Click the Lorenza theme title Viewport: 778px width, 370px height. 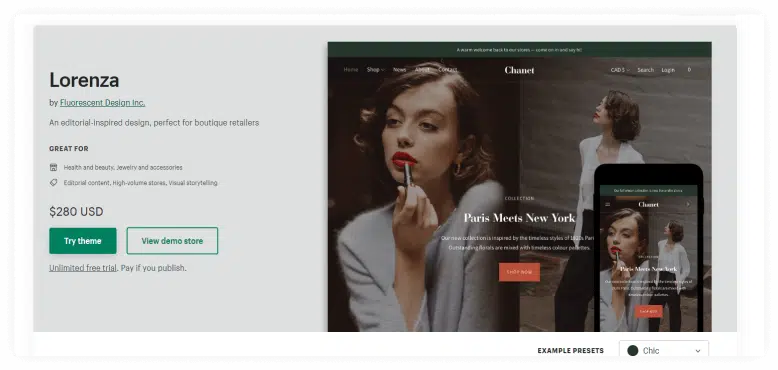tap(84, 80)
